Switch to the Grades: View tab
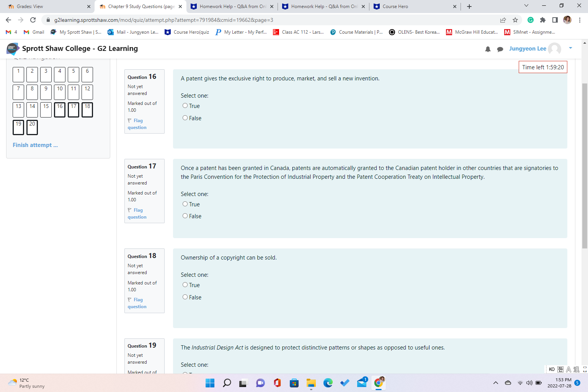 (x=47, y=7)
